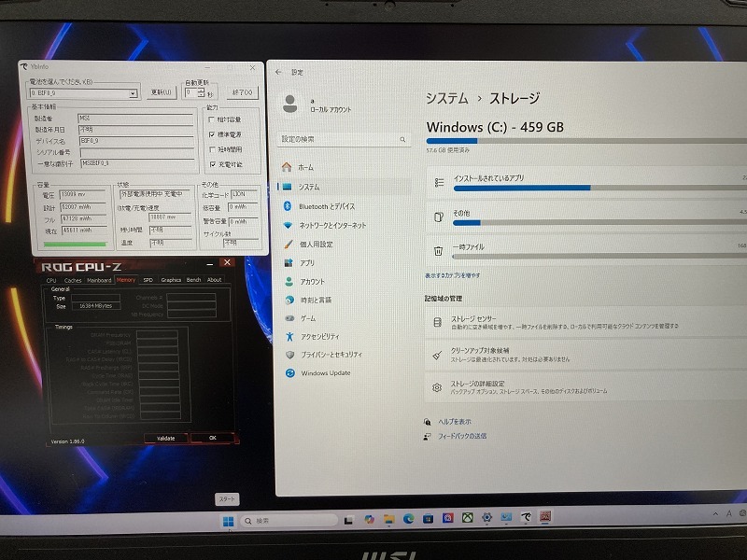Toggle 相対容量 checkbox in YbInfo
Screen dimensions: 747x560
click(212, 119)
